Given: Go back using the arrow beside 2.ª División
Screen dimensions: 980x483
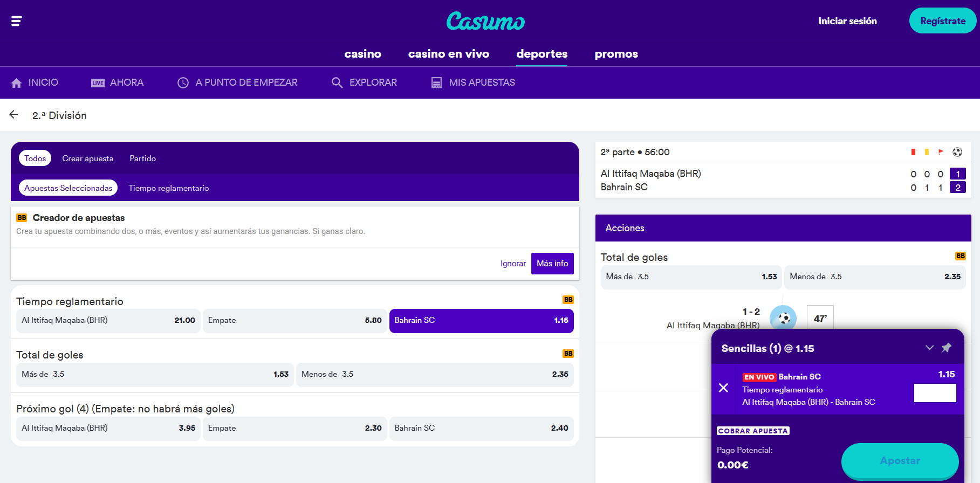Looking at the screenshot, I should point(14,115).
